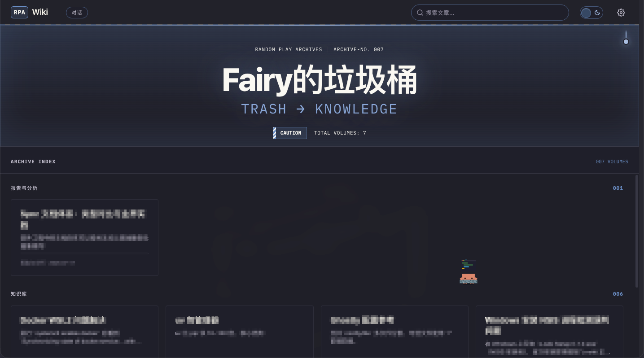The height and width of the screenshot is (358, 644).
Task: Open the article card under 报告与分析
Action: (x=84, y=237)
